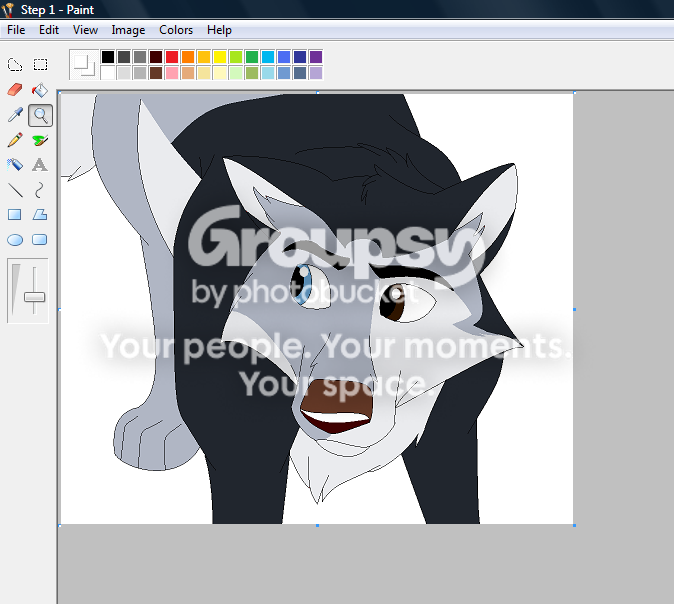
Task: Pick the medium blue swatch in top row
Action: pyautogui.click(x=284, y=57)
